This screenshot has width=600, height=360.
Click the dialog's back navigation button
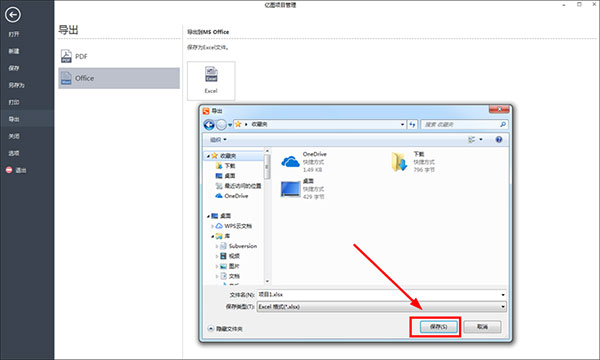pos(209,125)
